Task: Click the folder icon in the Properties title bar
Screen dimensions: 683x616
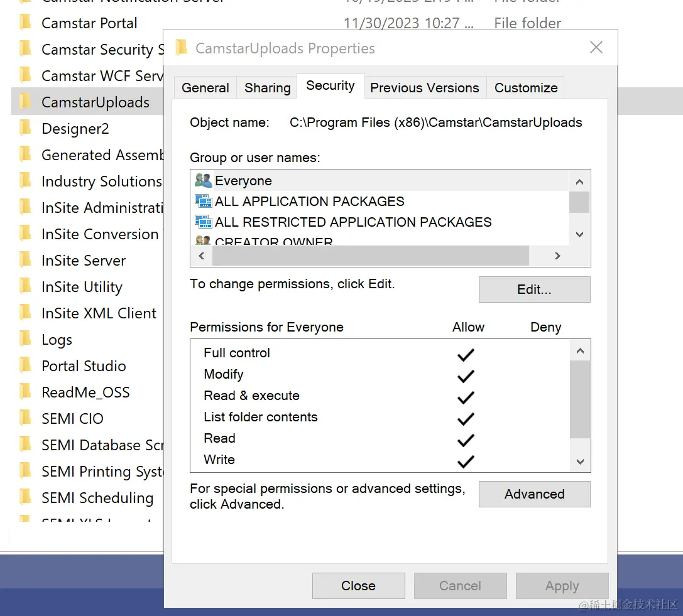Action: [181, 47]
